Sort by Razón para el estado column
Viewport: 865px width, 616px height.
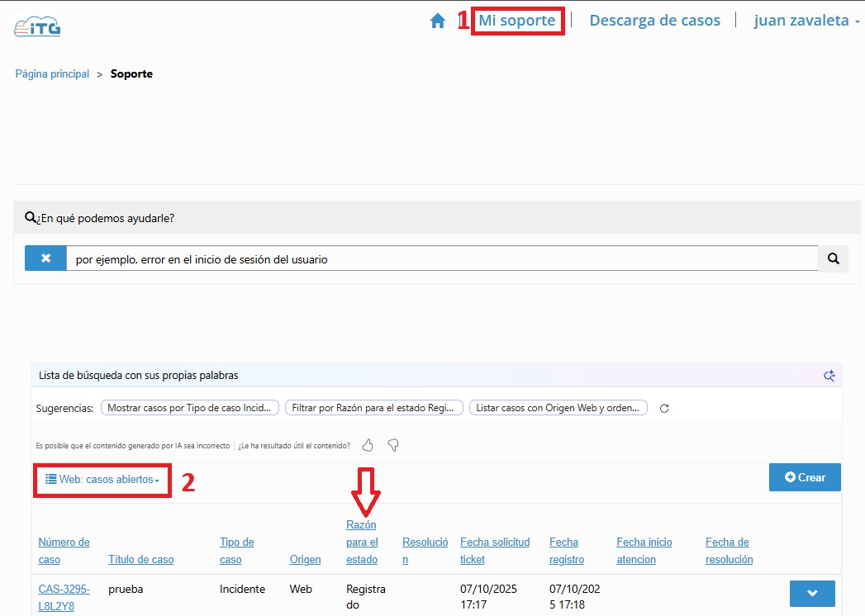coord(362,542)
